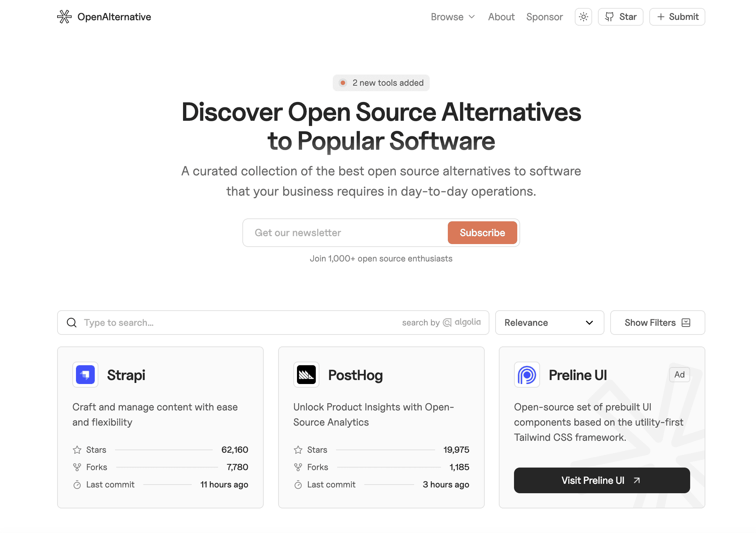This screenshot has height=533, width=756.
Task: Toggle the light/dark theme sun icon
Action: (x=583, y=17)
